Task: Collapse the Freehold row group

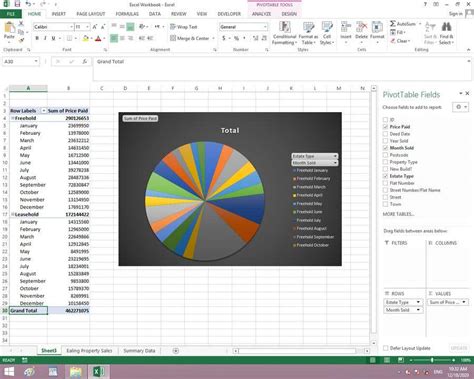Action: click(x=13, y=118)
